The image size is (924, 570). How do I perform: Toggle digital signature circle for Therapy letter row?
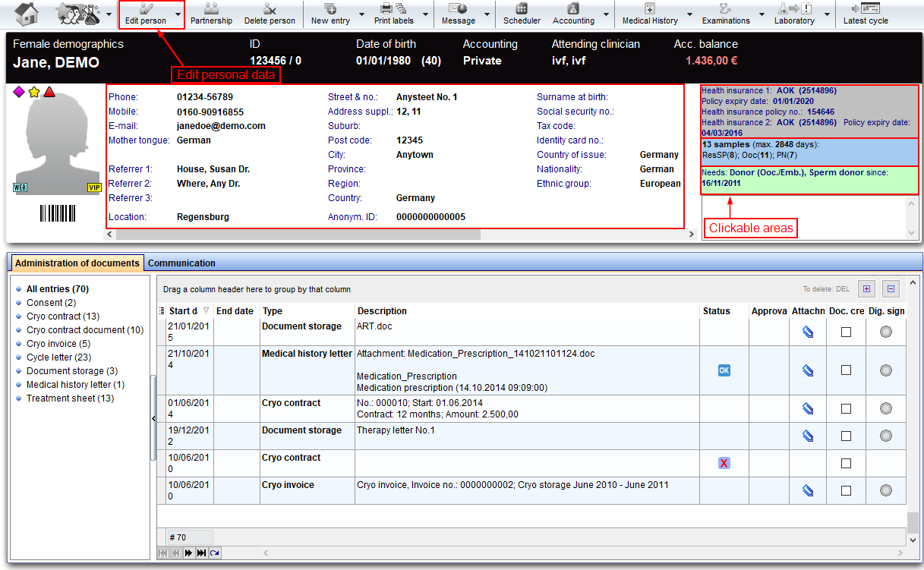(x=885, y=436)
